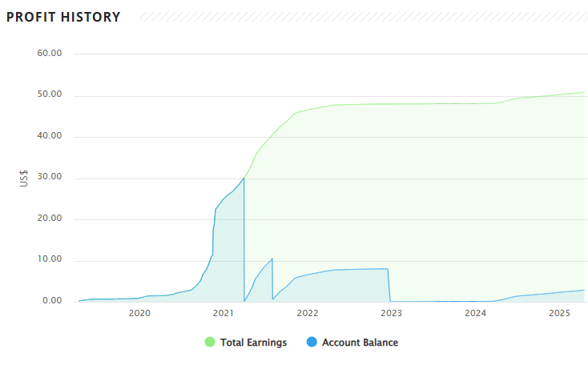The width and height of the screenshot is (588, 365).
Task: Click the 40.00 y-axis tick label
Action: point(50,136)
